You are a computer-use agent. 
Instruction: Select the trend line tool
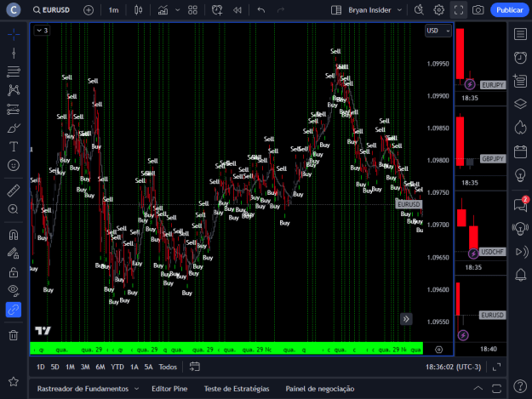14,54
